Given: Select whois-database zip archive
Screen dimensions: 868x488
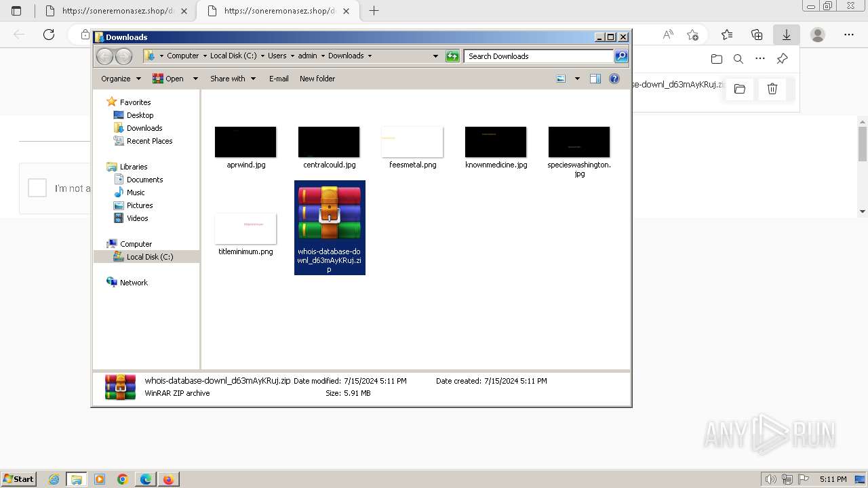Looking at the screenshot, I should 330,227.
